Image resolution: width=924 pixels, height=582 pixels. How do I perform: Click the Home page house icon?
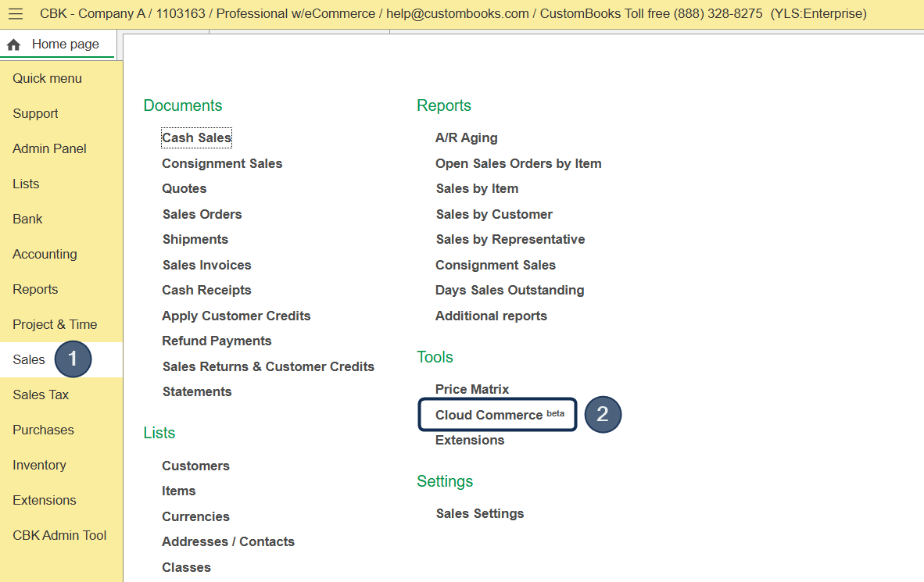pyautogui.click(x=13, y=45)
